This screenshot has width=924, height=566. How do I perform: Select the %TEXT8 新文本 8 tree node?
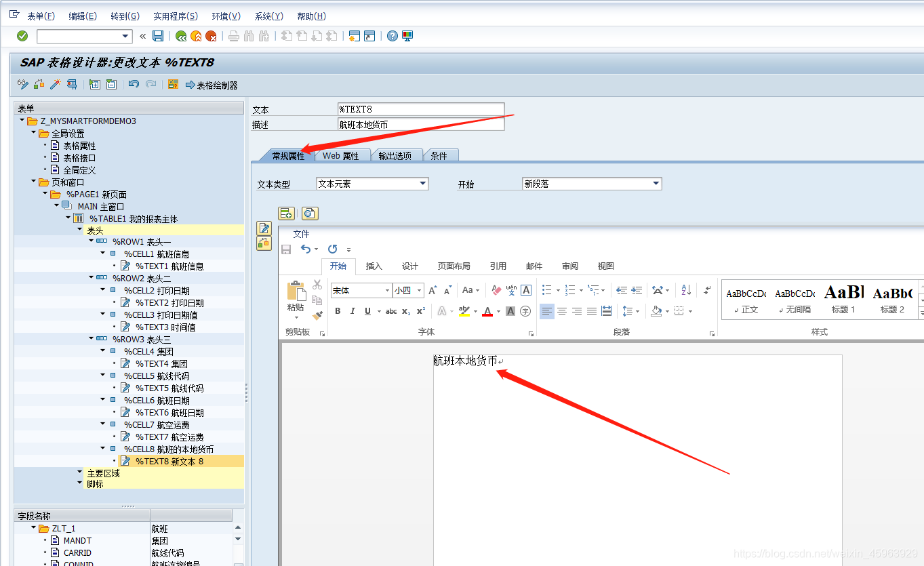(x=169, y=461)
